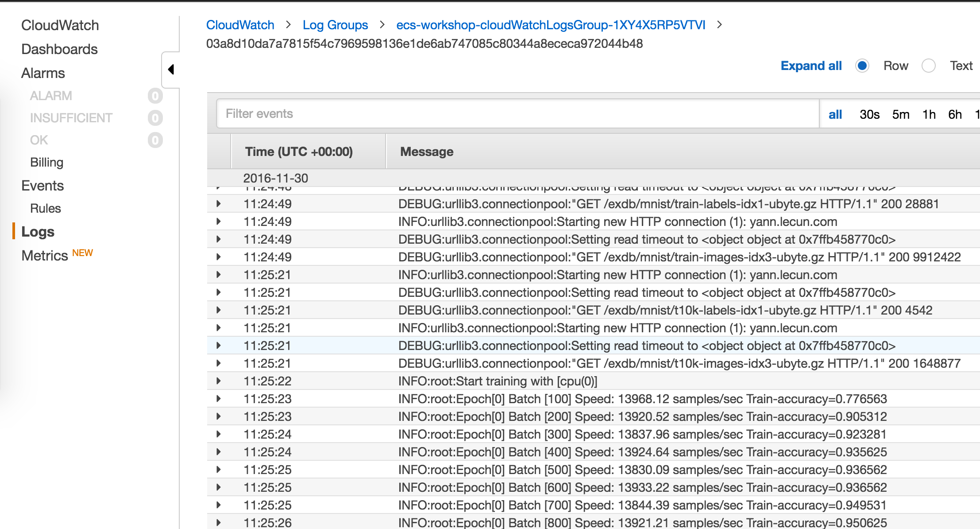Click the ALARM count badge

[155, 96]
